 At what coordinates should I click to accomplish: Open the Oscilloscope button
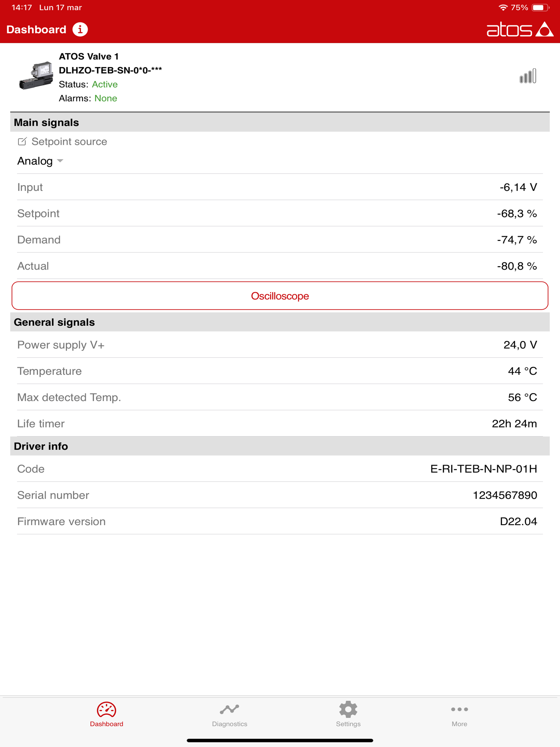coord(280,296)
